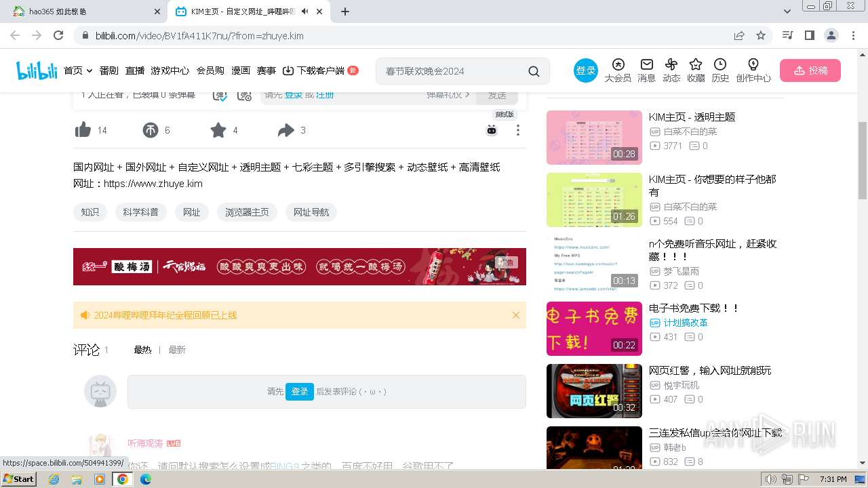This screenshot has width=868, height=488.
Task: Mute tab via speaker icon on tab
Action: (x=305, y=12)
